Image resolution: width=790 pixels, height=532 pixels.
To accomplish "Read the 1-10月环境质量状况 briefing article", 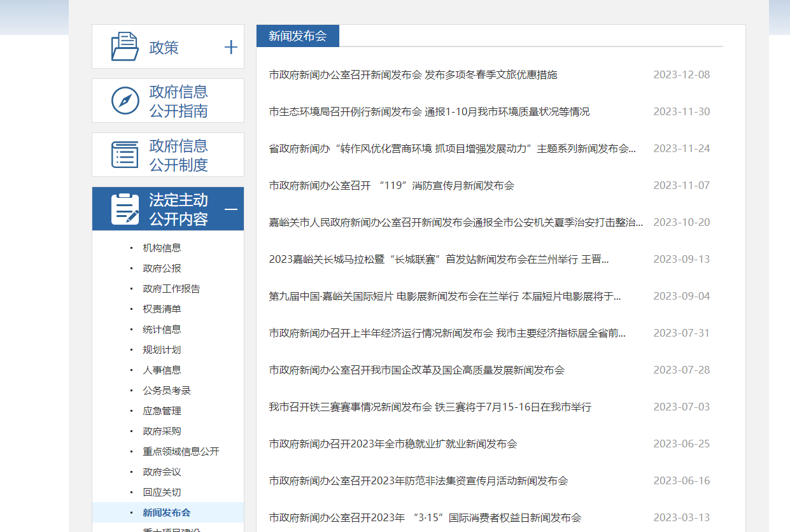I will (428, 111).
